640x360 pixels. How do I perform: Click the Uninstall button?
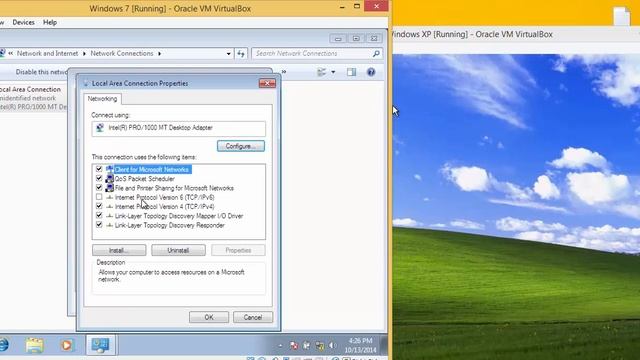[x=178, y=250]
